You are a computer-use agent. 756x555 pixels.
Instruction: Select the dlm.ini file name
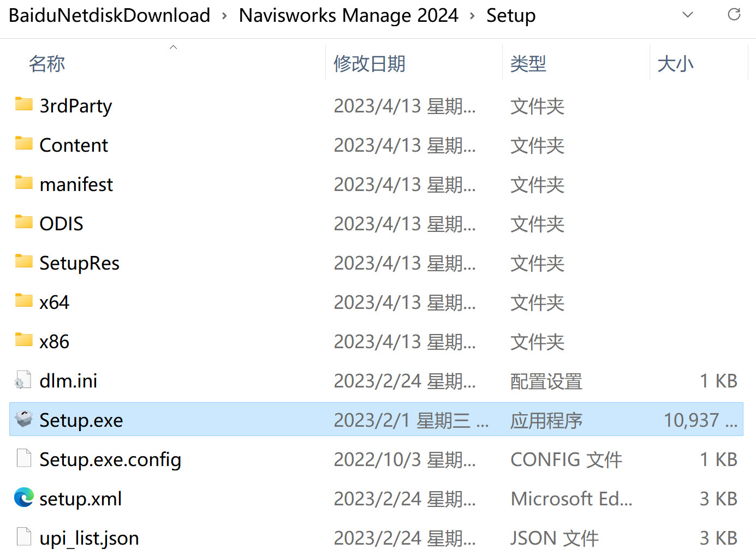68,381
